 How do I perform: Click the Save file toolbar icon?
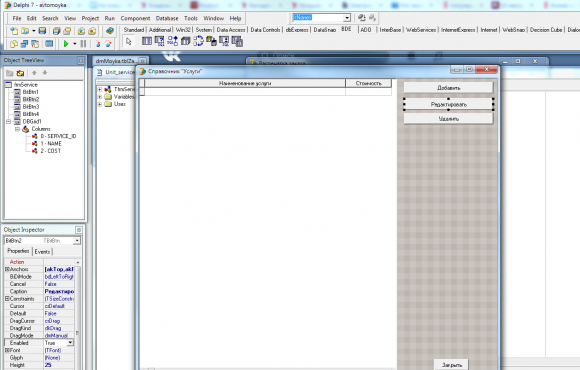(x=42, y=31)
